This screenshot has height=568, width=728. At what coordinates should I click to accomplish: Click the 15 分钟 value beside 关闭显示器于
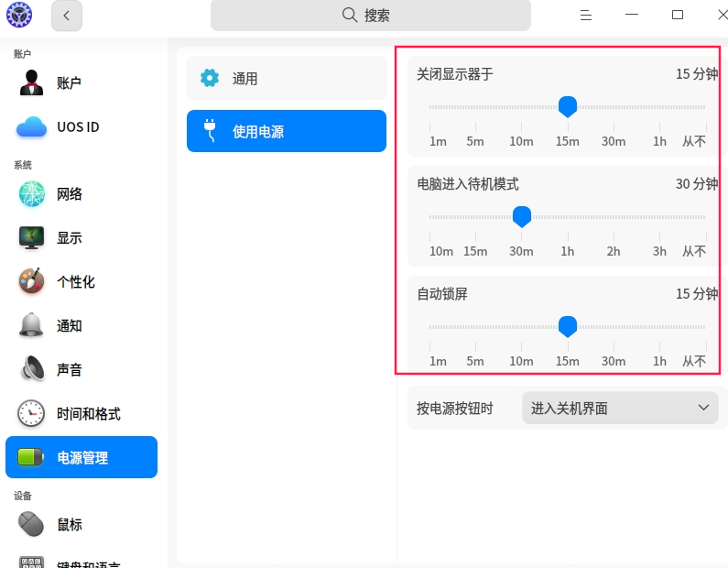pos(697,74)
